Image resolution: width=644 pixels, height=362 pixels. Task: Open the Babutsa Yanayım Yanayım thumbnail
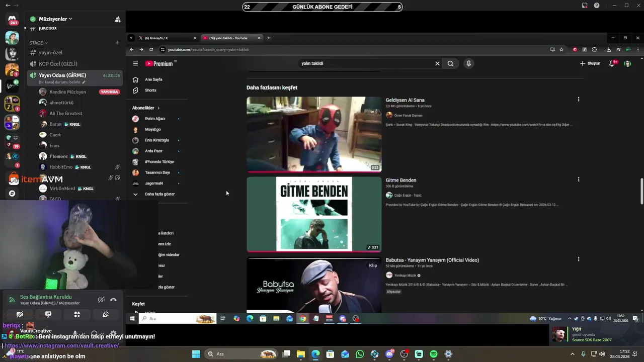(x=314, y=285)
